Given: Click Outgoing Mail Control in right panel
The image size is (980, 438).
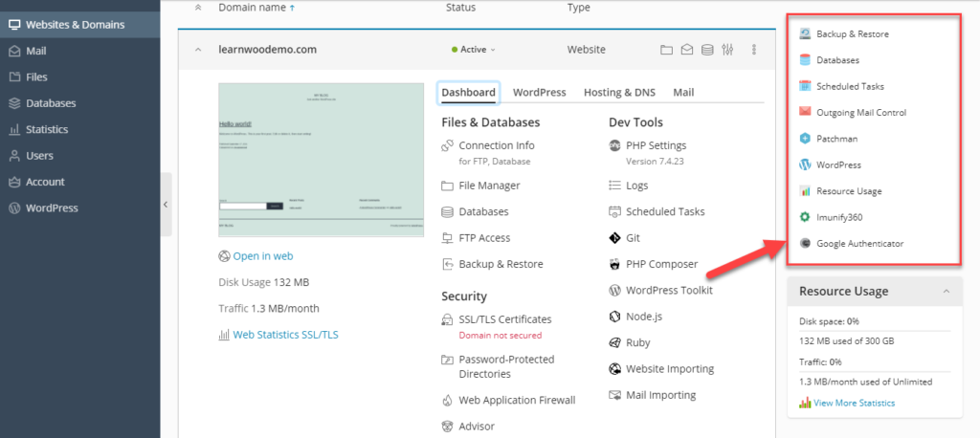Looking at the screenshot, I should click(x=861, y=113).
